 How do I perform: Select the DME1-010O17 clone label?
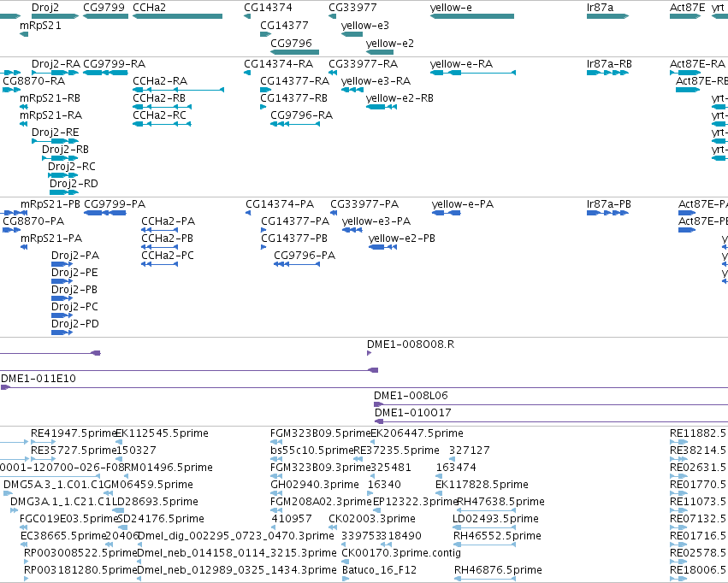point(412,412)
